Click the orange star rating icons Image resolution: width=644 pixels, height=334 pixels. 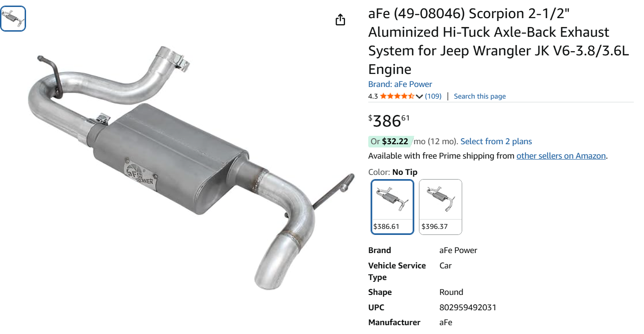point(397,96)
